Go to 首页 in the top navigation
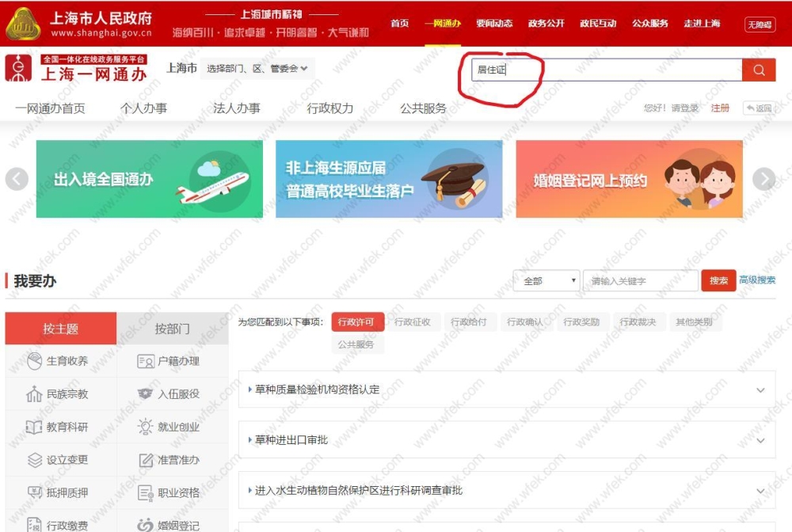 (399, 23)
